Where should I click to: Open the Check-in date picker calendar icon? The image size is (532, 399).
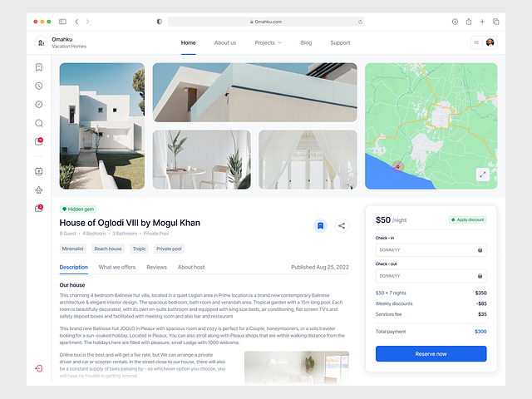480,249
